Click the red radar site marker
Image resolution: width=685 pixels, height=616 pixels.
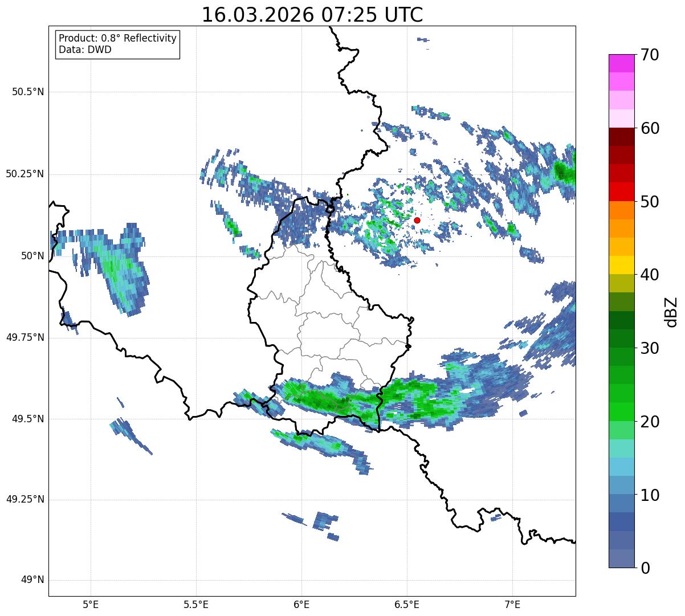(x=417, y=220)
